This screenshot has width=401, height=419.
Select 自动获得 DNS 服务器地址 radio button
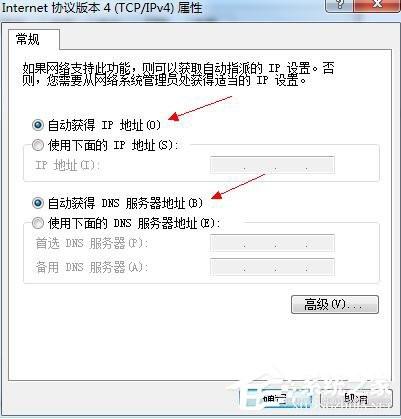point(38,203)
